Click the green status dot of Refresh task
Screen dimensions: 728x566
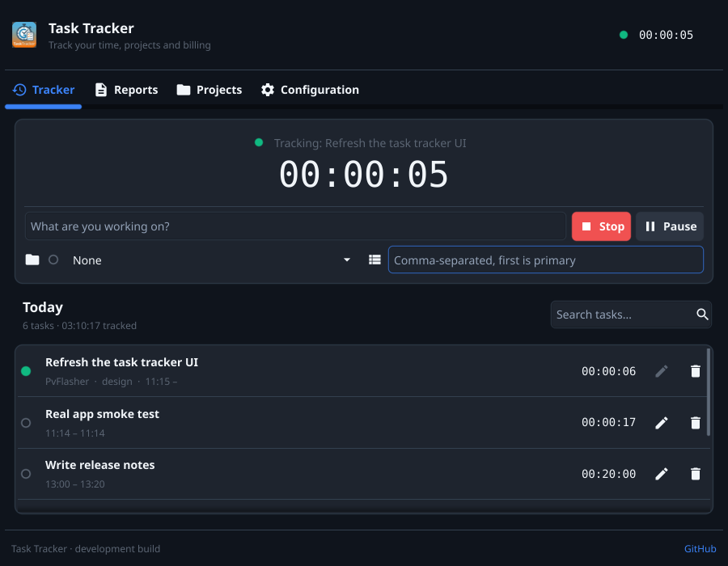pyautogui.click(x=26, y=371)
